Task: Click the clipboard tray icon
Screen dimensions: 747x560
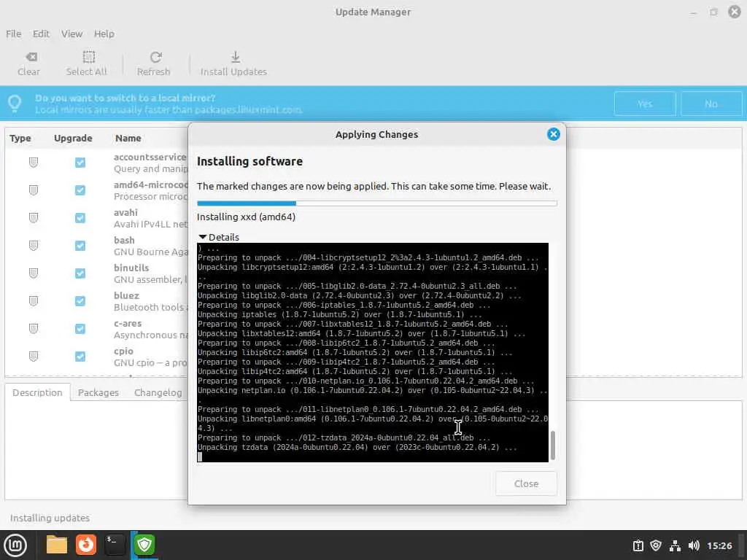Action: (638, 545)
